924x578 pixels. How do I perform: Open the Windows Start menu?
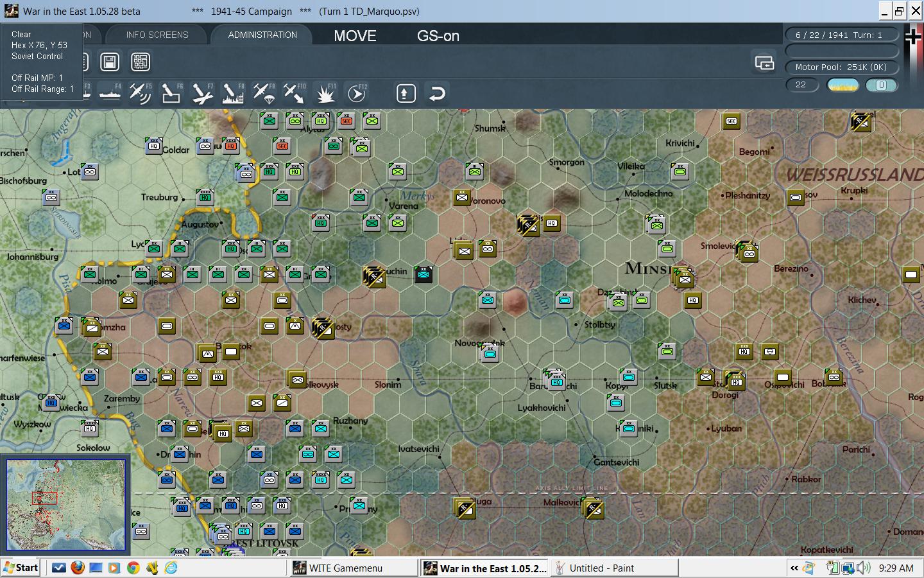click(21, 568)
